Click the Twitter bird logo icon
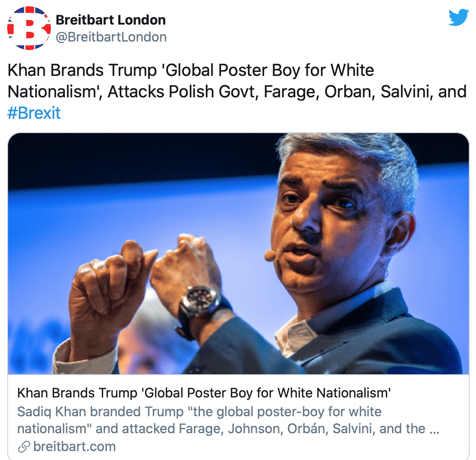This screenshot has width=476, height=460. click(x=459, y=17)
